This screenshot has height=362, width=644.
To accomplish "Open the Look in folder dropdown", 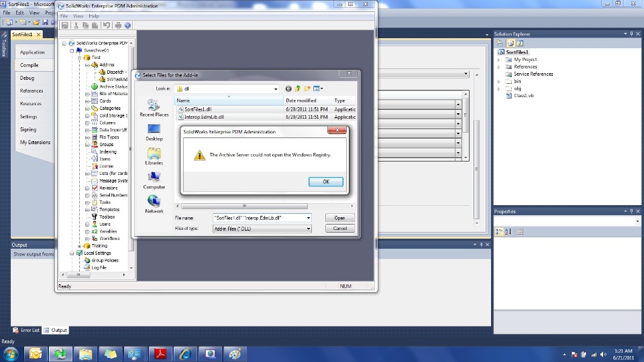I will 276,88.
